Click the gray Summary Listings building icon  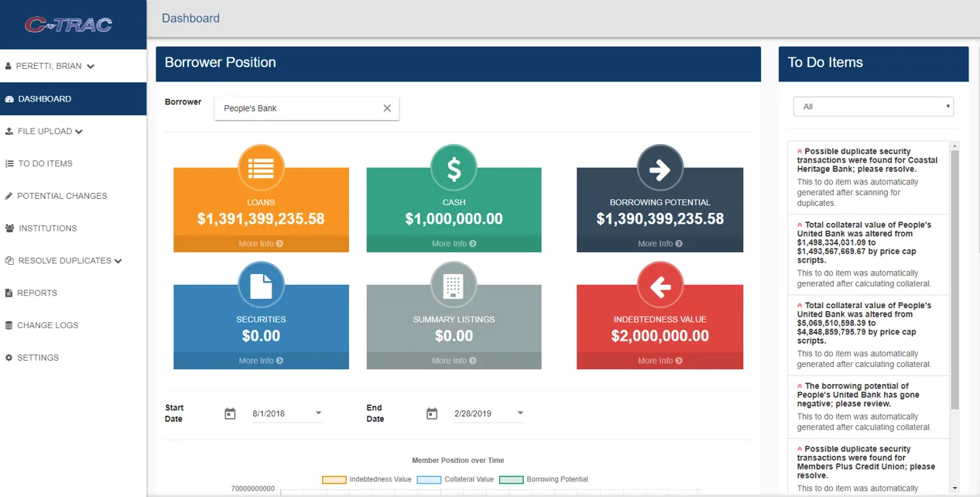pyautogui.click(x=454, y=286)
